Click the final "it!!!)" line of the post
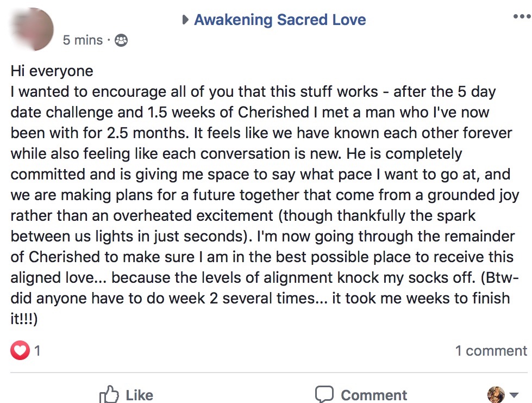The height and width of the screenshot is (403, 532). [23, 319]
